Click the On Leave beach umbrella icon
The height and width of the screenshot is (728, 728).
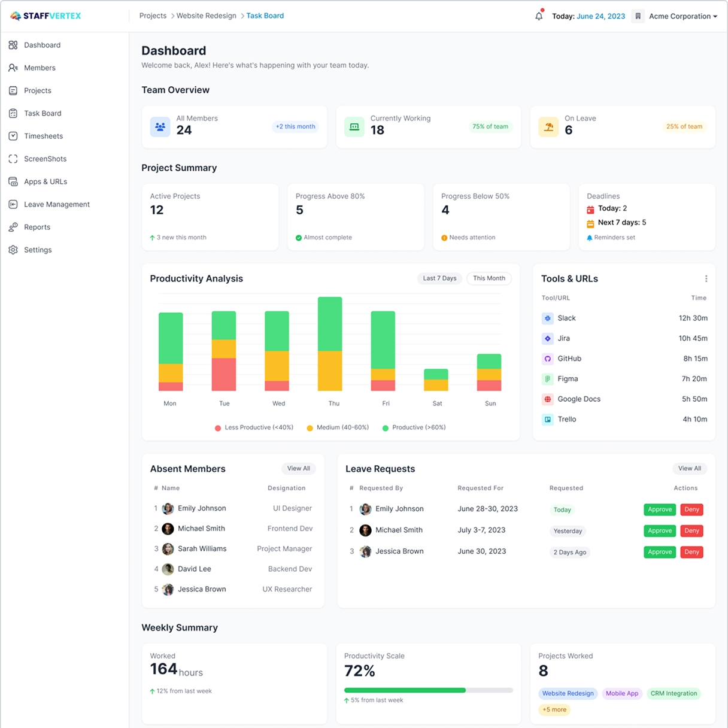548,127
